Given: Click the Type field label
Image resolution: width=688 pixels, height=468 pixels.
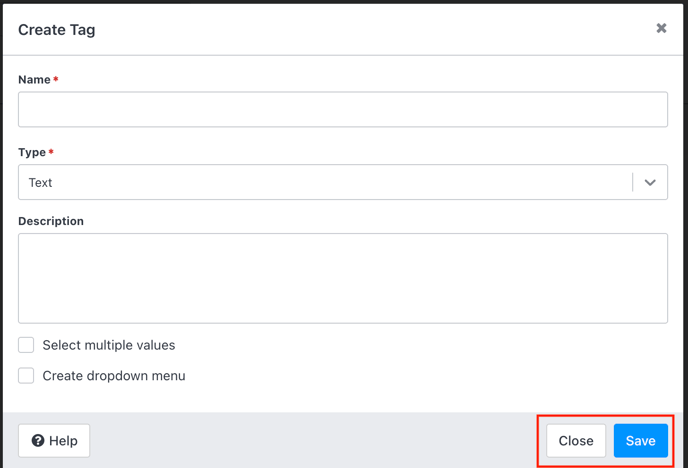Looking at the screenshot, I should 32,152.
